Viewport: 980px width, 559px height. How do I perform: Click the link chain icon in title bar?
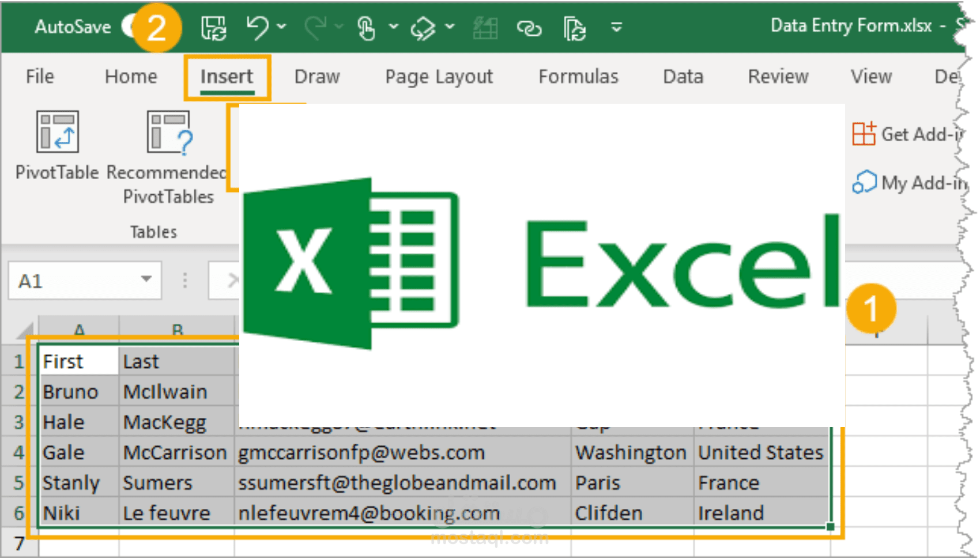(x=529, y=28)
